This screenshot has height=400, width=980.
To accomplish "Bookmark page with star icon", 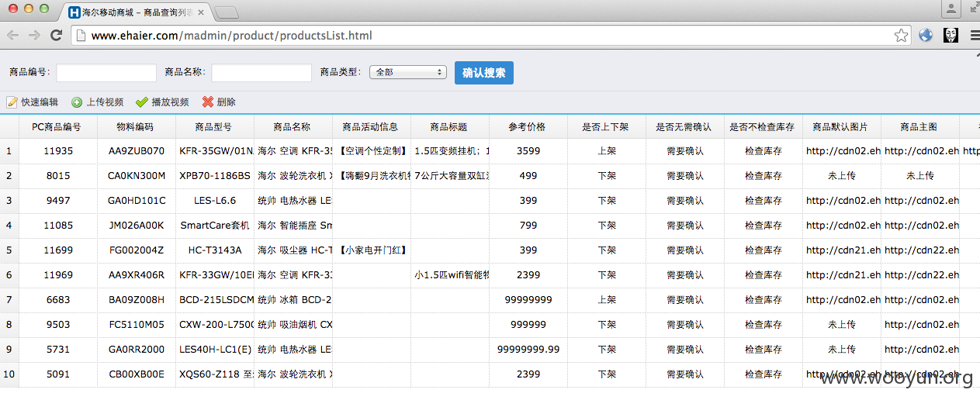I will pyautogui.click(x=901, y=36).
